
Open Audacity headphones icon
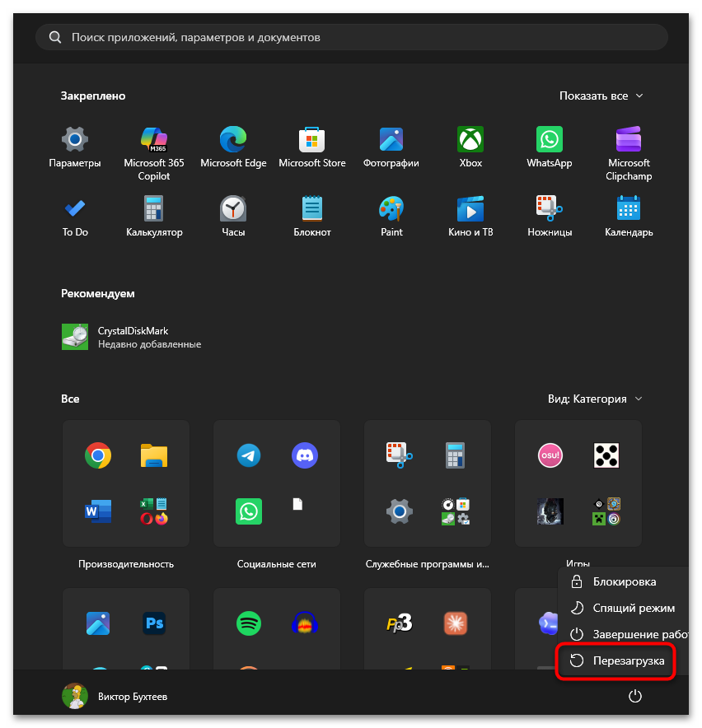pos(304,623)
